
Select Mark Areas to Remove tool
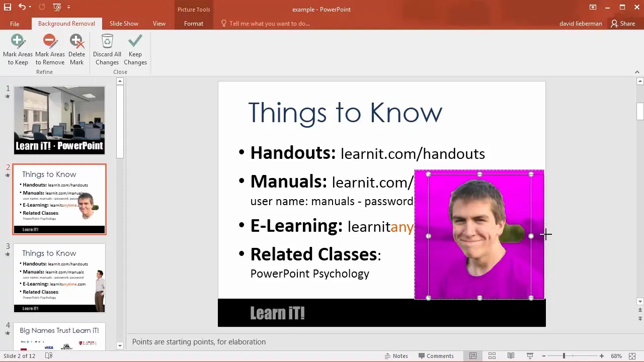tap(50, 49)
